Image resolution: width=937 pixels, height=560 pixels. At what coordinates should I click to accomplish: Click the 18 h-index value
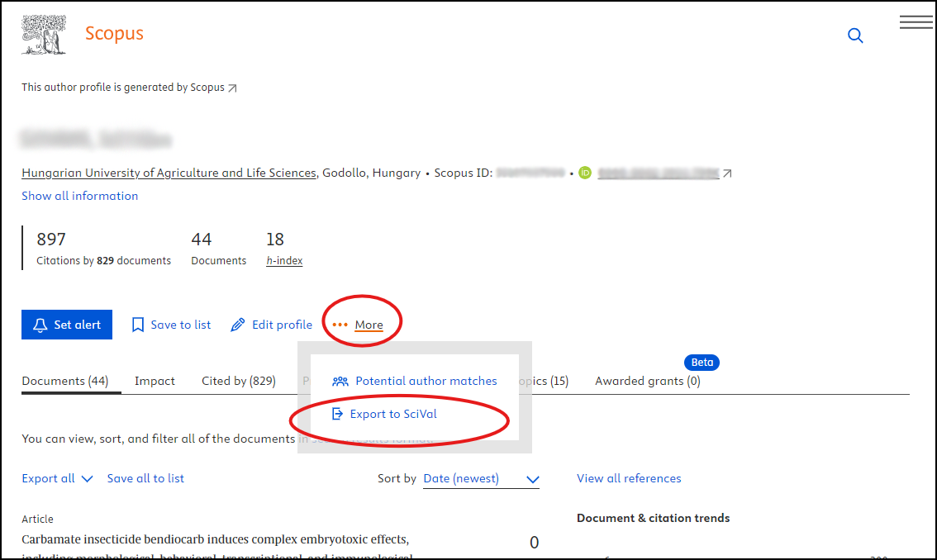click(275, 240)
